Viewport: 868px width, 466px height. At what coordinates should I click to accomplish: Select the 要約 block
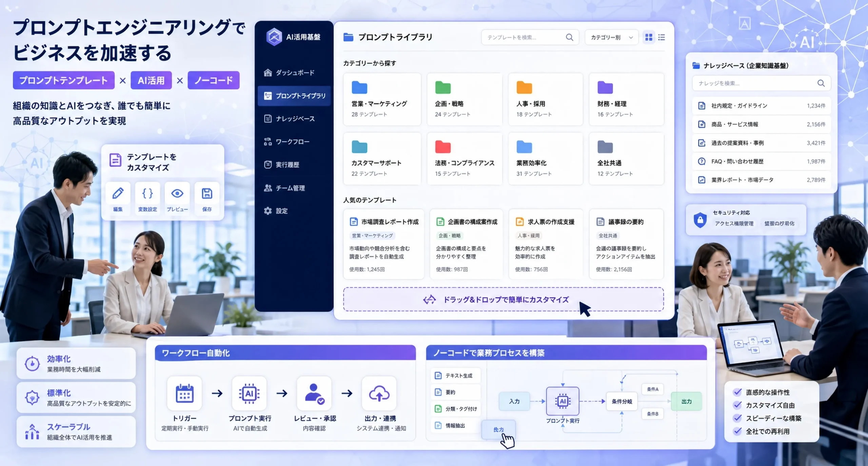456,392
